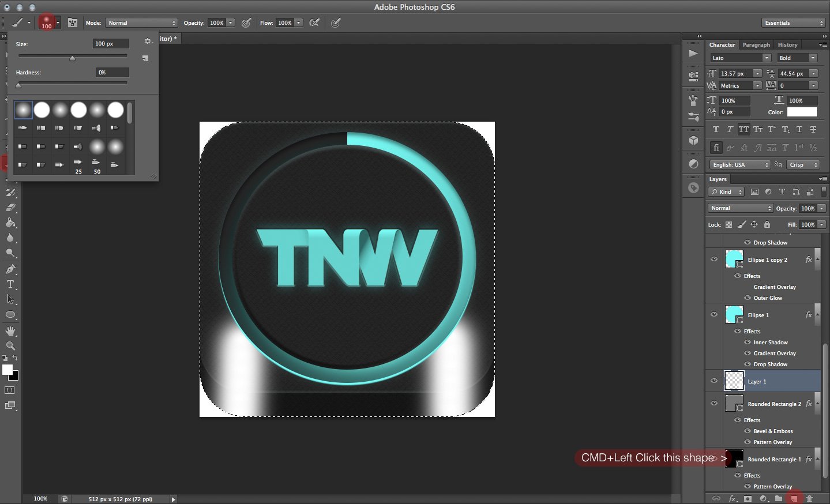
Task: Switch to the History tab
Action: tap(787, 45)
